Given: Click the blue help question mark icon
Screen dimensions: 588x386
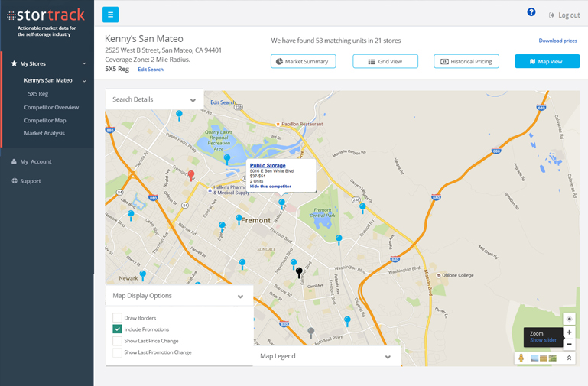Looking at the screenshot, I should pyautogui.click(x=531, y=12).
